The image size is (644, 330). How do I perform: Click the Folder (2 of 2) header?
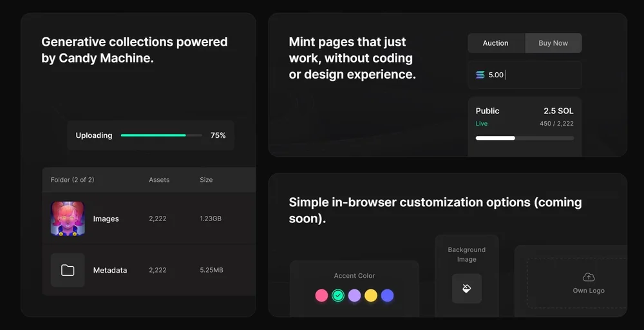tap(72, 180)
